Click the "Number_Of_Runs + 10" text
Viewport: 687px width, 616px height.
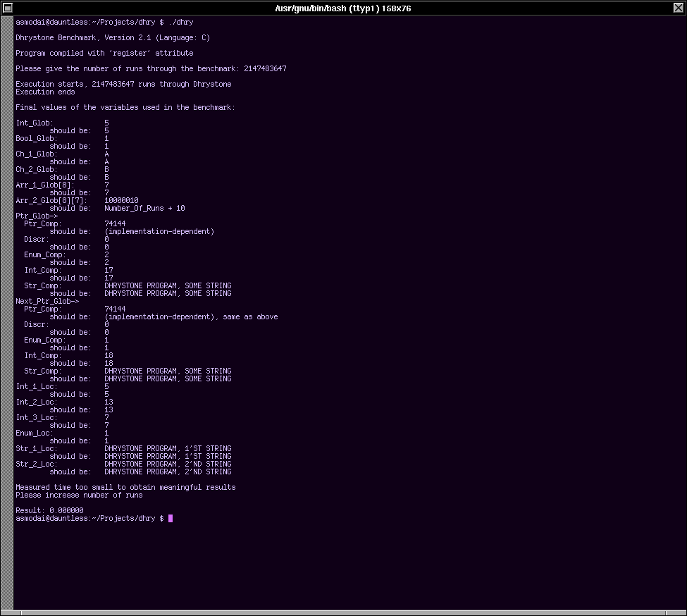pyautogui.click(x=144, y=209)
